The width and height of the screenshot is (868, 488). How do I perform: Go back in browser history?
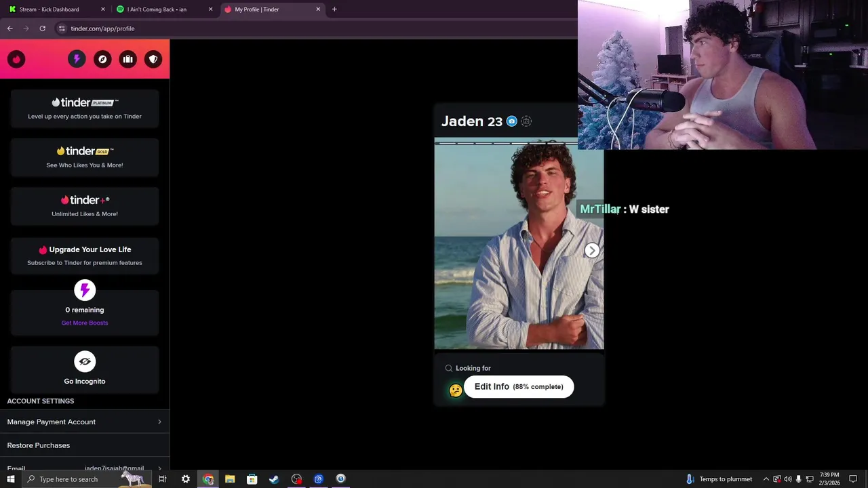[x=9, y=28]
